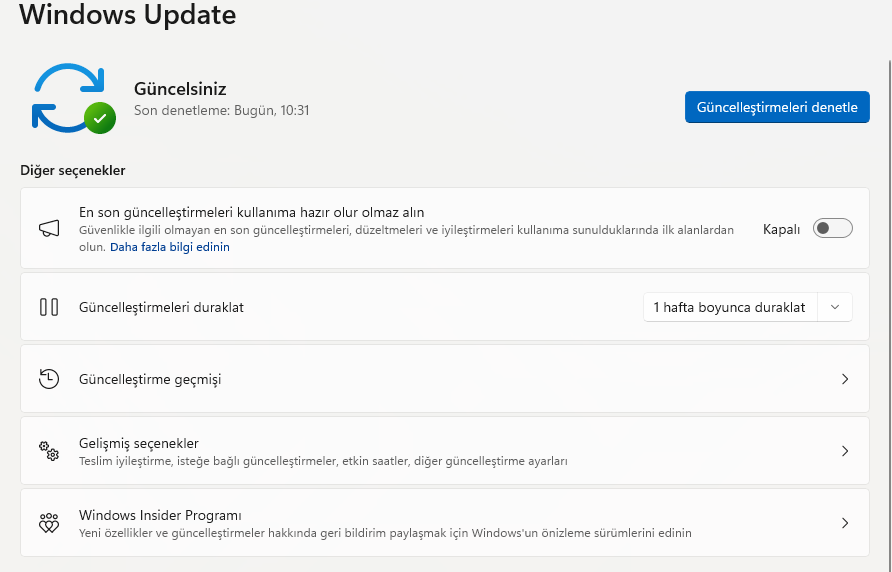
Task: Click the pause icon beside Güncelleştirmeleri duraklat
Action: 49,307
